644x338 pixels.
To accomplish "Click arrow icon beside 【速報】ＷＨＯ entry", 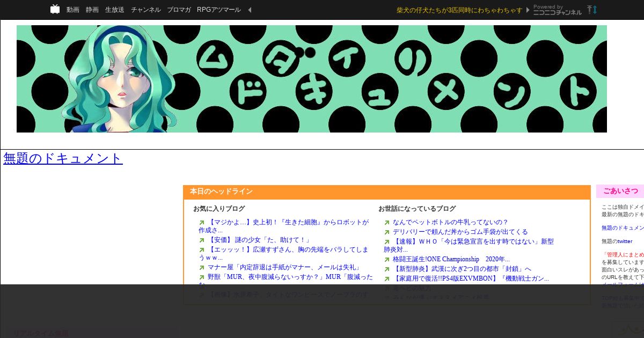I will coord(387,242).
